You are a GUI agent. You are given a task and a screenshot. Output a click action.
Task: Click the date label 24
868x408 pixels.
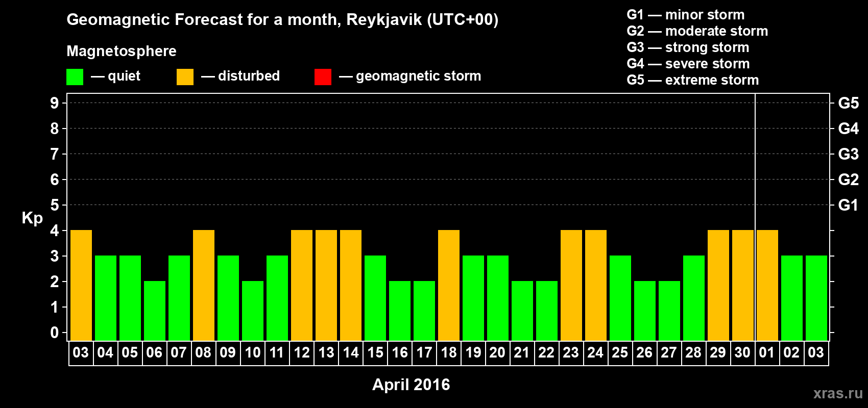[x=595, y=352]
